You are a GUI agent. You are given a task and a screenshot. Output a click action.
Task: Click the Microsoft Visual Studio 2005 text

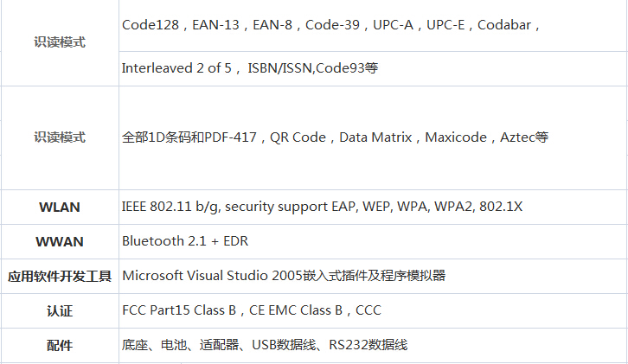click(212, 277)
